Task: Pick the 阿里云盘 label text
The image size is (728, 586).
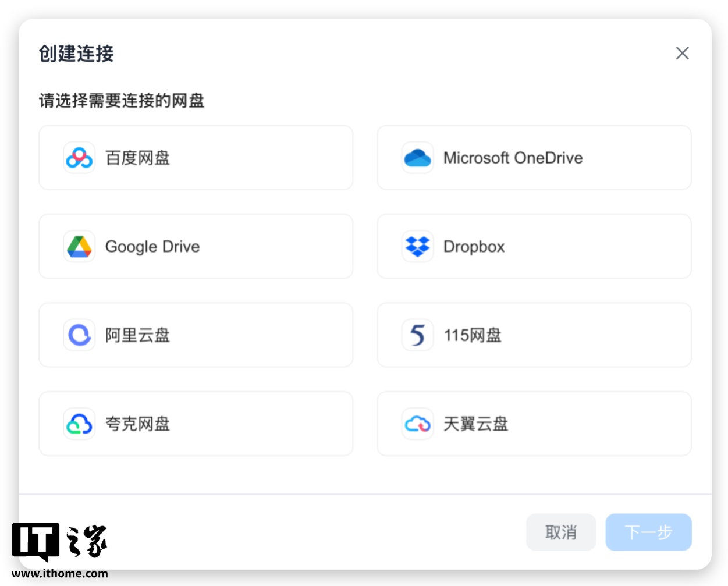Action: 138,335
